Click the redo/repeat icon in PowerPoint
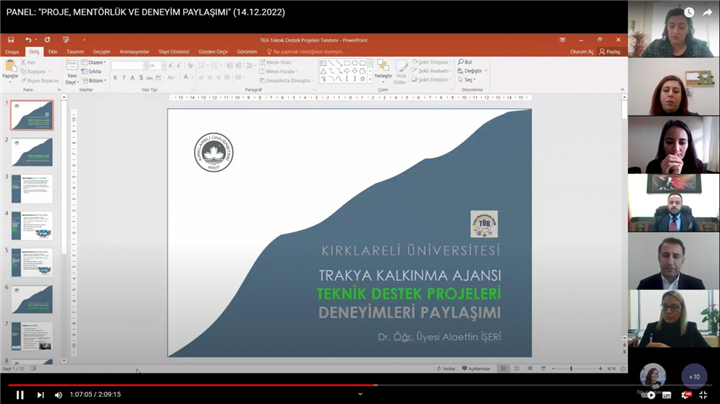Viewport: 720px width, 404px height. click(x=47, y=40)
